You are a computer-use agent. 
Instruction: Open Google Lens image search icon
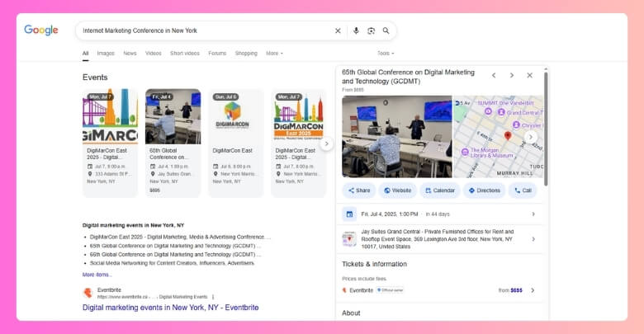pyautogui.click(x=371, y=31)
